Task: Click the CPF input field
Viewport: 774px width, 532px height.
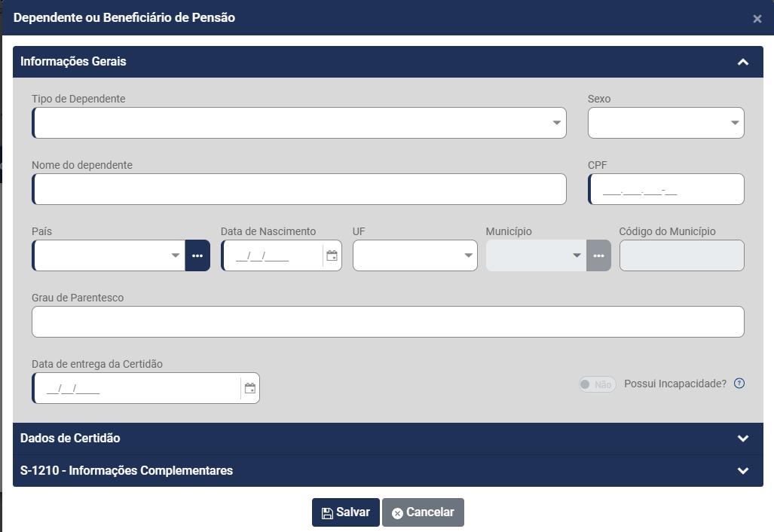Action: click(666, 189)
